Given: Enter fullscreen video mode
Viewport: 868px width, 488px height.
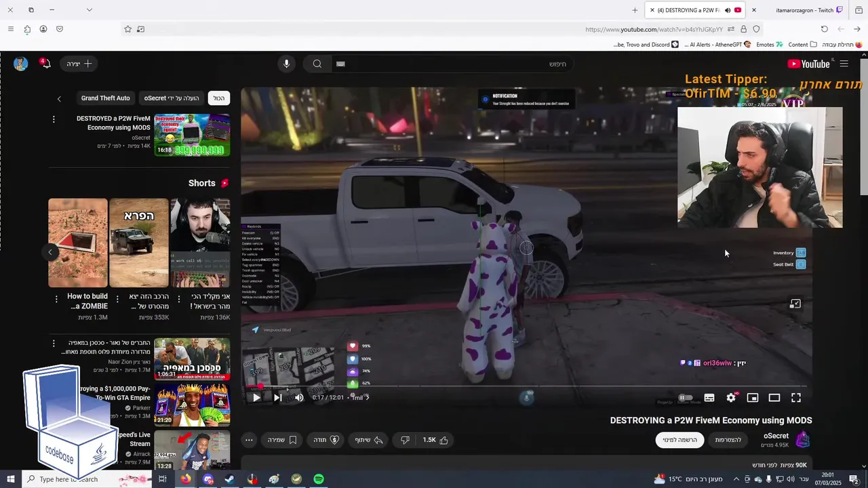Looking at the screenshot, I should 796,398.
